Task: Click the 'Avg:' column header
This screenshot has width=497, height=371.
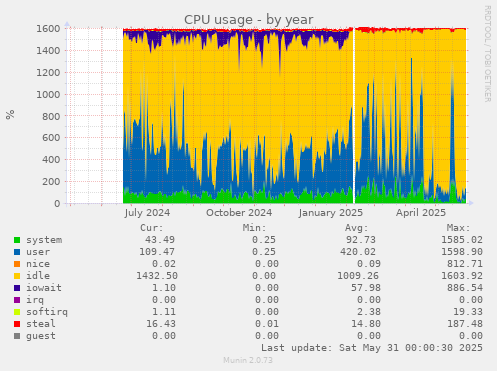Action: coord(356,228)
